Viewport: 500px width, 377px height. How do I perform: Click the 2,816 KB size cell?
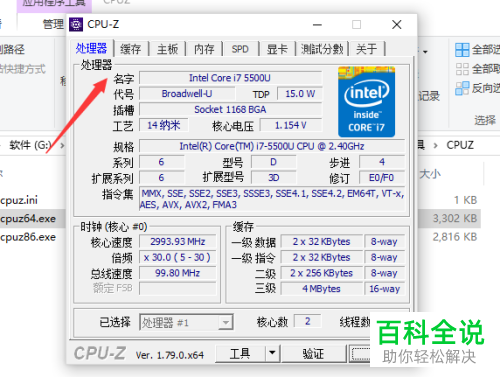point(455,237)
